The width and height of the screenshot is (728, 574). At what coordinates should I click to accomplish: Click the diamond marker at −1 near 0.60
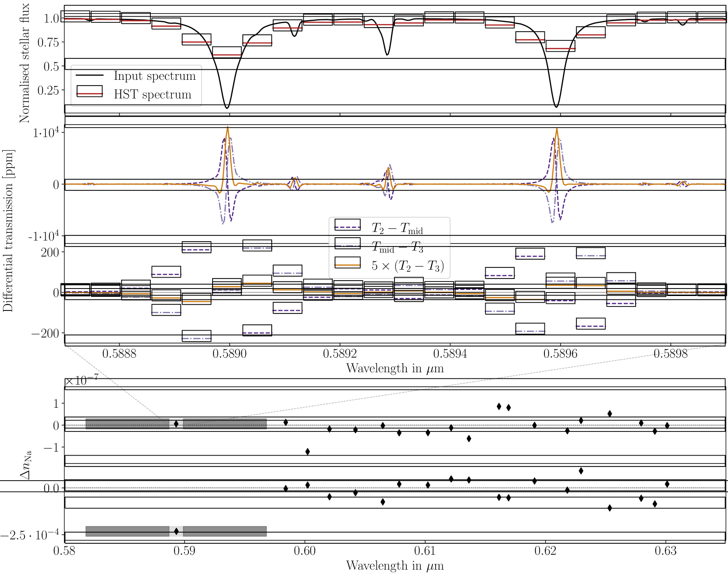tap(308, 451)
